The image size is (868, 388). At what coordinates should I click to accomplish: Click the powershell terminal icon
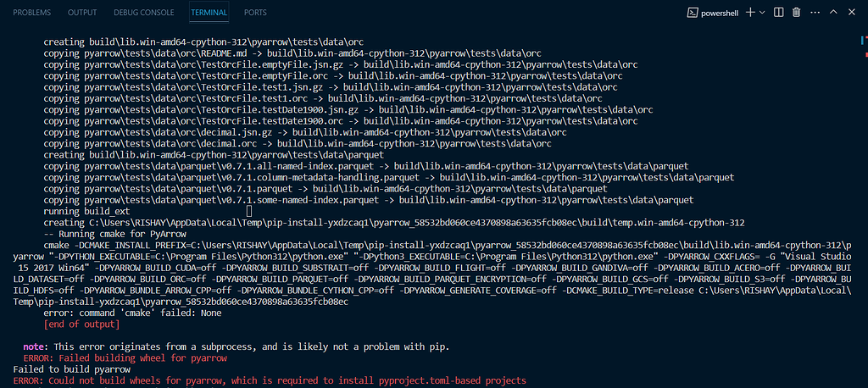pyautogui.click(x=693, y=13)
